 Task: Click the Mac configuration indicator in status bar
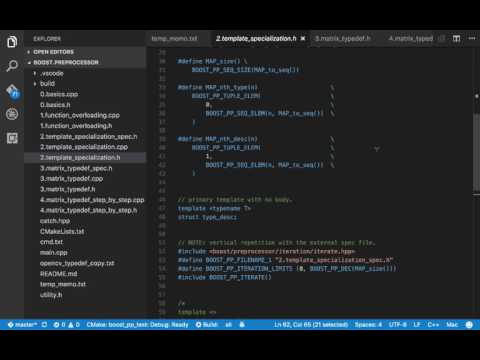452,324
